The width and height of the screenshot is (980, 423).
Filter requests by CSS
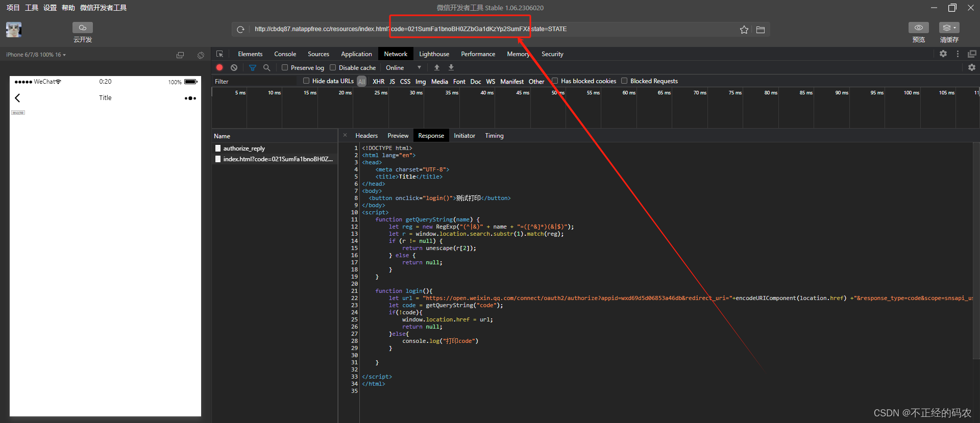tap(405, 81)
